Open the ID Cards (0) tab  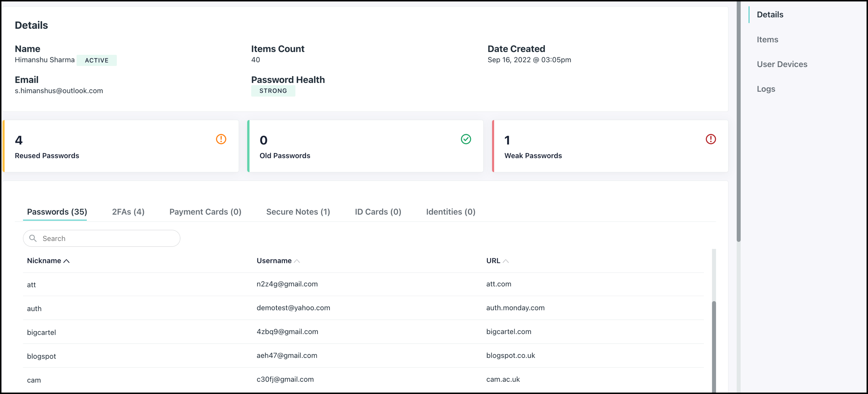coord(378,212)
